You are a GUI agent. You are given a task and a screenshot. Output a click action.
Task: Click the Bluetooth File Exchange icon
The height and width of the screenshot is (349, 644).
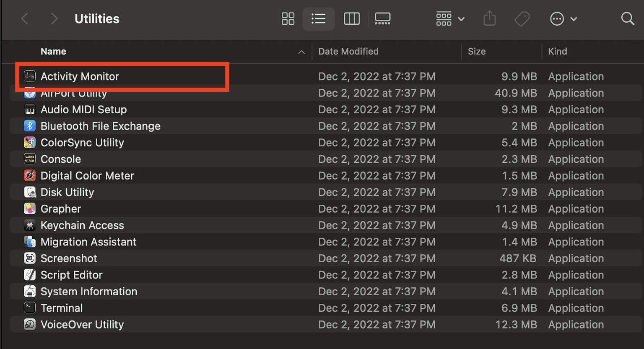(x=30, y=126)
